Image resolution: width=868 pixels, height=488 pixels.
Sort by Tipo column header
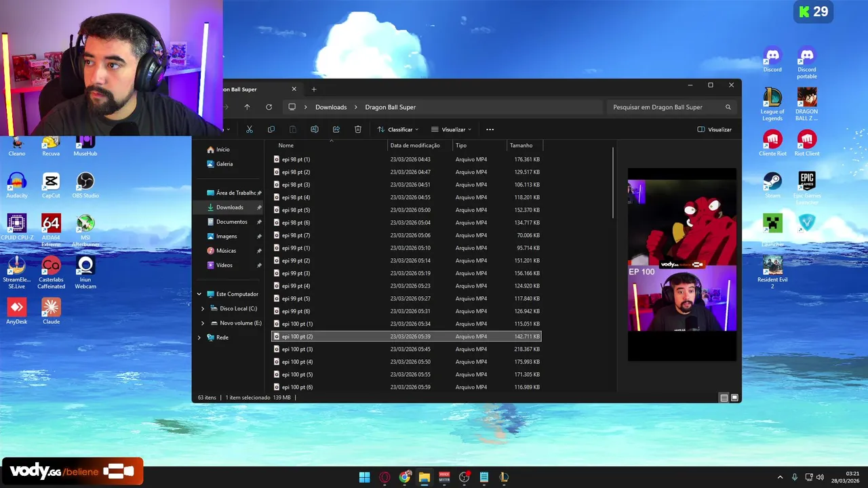tap(479, 145)
